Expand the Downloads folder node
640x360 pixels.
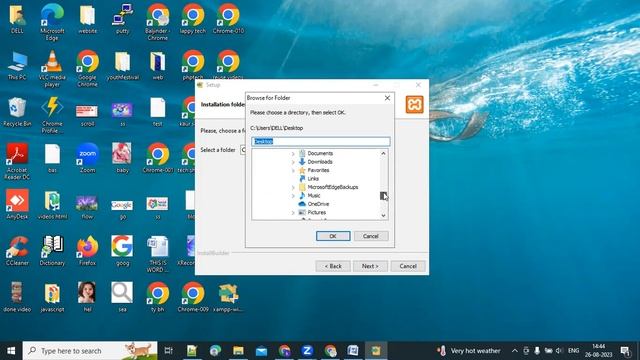tap(293, 162)
